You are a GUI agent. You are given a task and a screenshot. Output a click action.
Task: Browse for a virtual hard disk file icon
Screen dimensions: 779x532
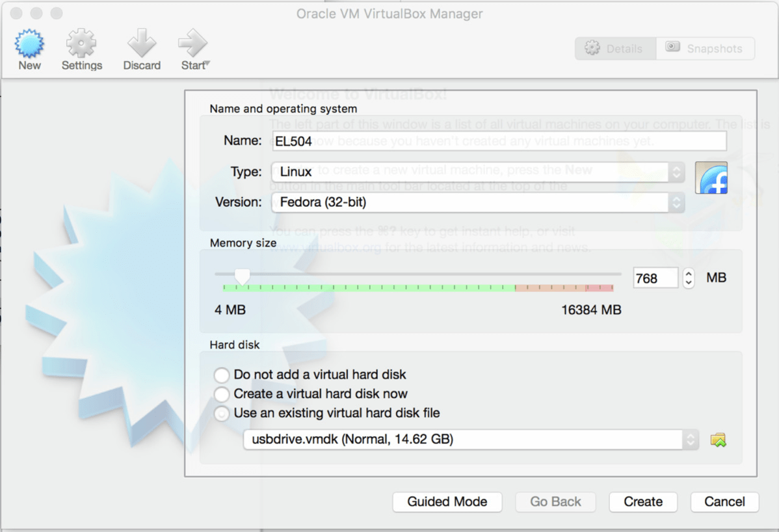719,440
